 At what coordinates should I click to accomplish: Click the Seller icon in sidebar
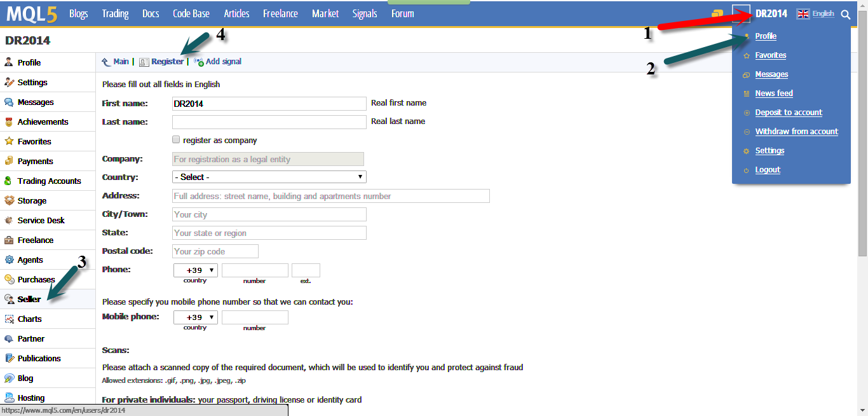(x=9, y=299)
